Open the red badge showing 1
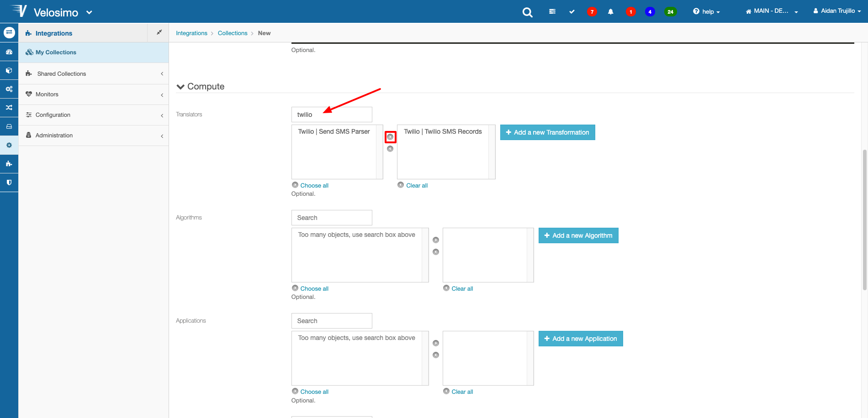 pyautogui.click(x=631, y=12)
